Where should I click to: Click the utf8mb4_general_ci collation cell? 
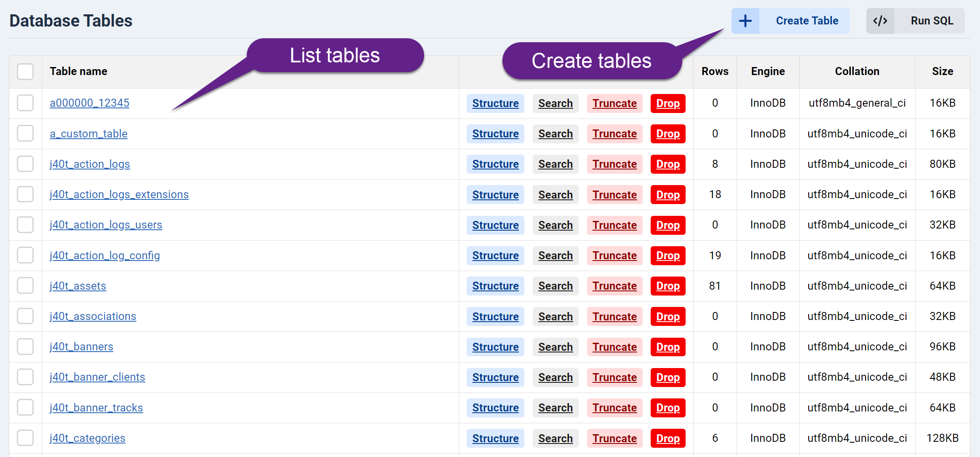(x=857, y=103)
